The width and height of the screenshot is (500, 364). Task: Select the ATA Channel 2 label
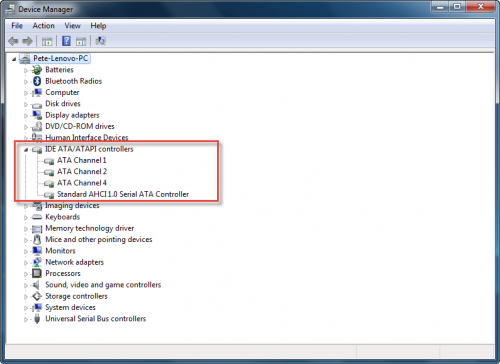tap(82, 172)
